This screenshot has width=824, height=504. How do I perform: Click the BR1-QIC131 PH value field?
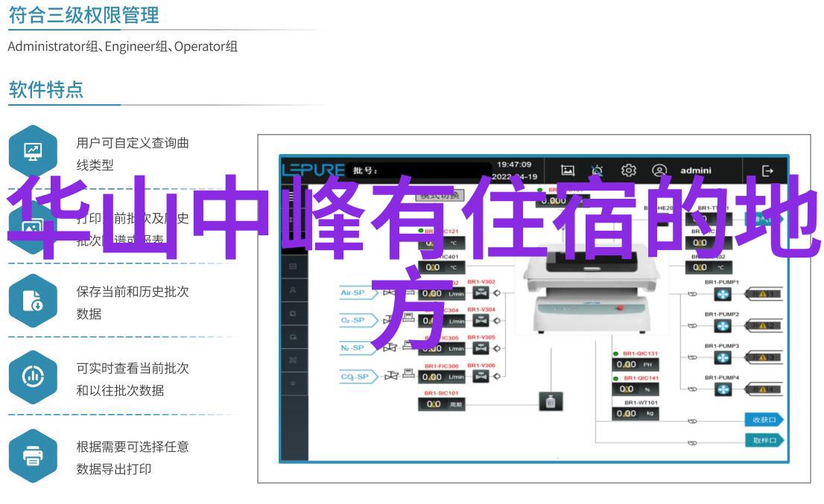point(630,365)
